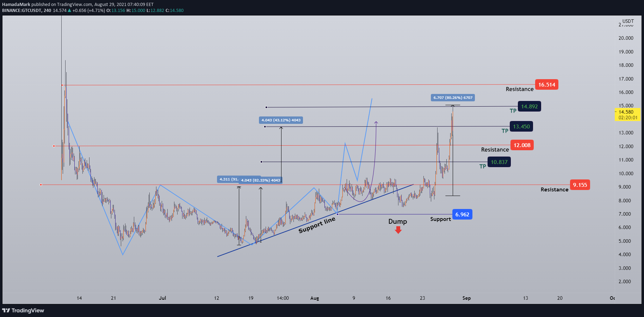
Task: Click the 4.043 (43.12%) measurement label
Action: coord(281,120)
